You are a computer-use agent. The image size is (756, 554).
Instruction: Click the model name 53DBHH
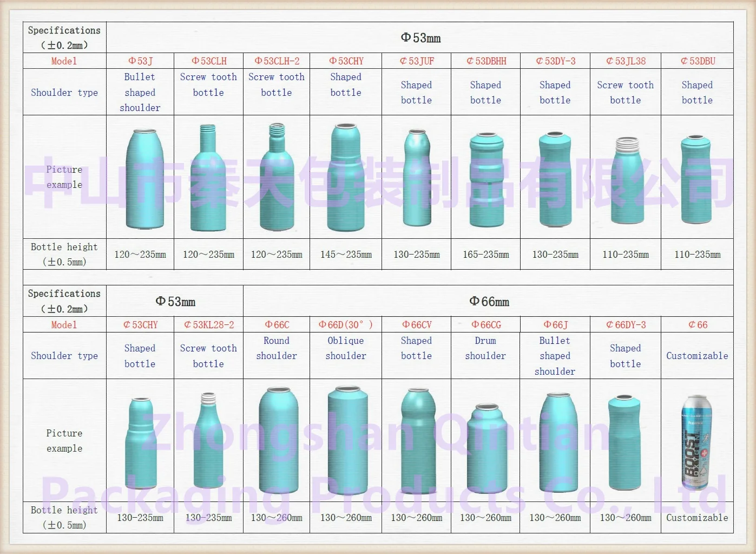[x=486, y=61]
